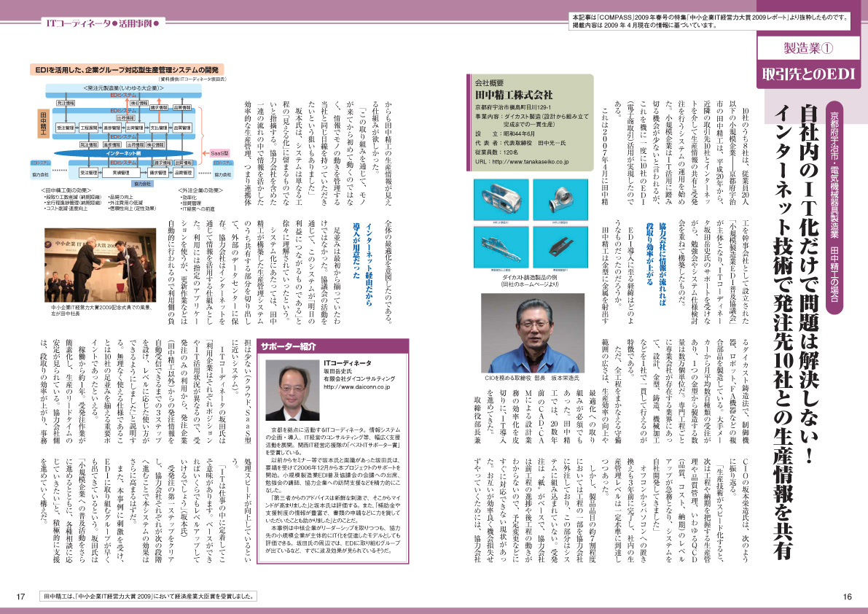The image size is (868, 614).
Task: Click the <田中精工側の効果> heading
Action: coord(66,190)
